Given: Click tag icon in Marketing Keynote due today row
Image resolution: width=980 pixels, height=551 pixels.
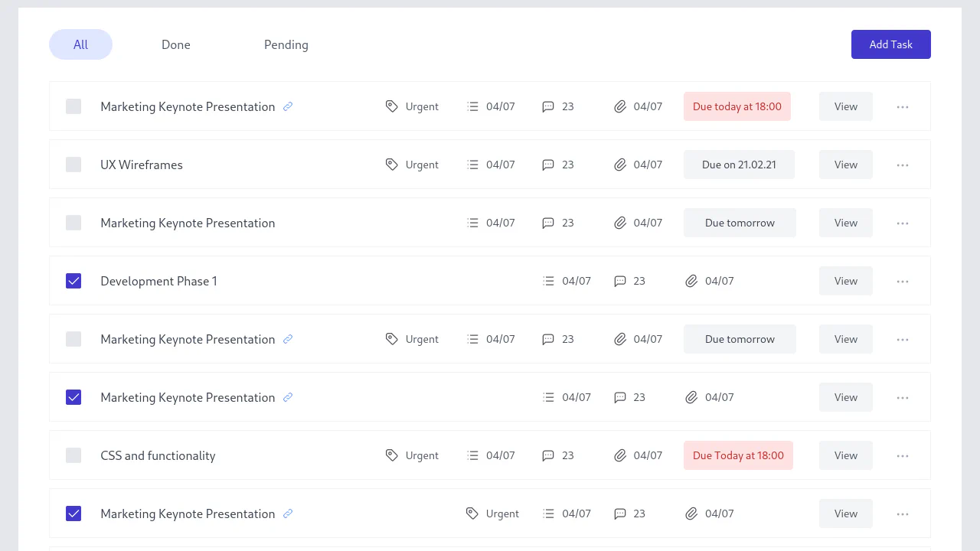Looking at the screenshot, I should 392,106.
